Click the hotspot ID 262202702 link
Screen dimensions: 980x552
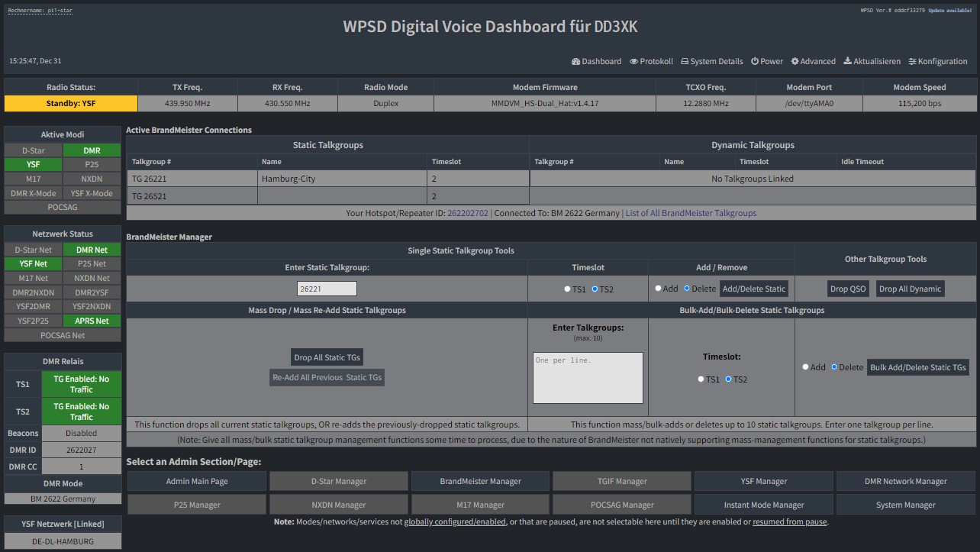point(468,213)
